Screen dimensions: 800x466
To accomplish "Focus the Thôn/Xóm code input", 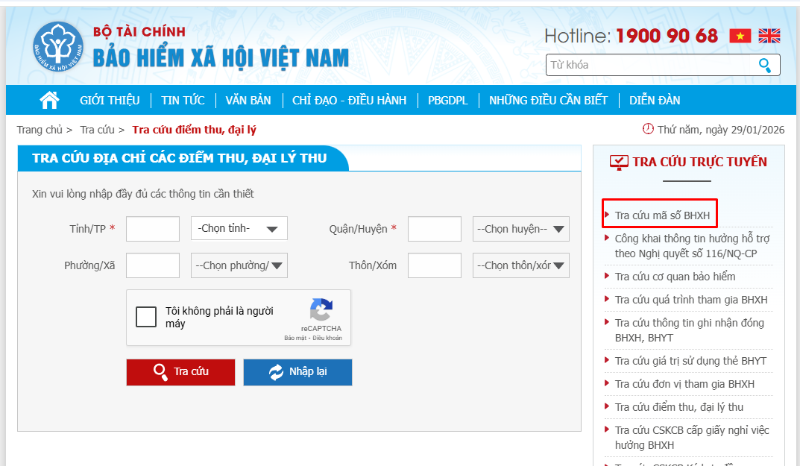I will point(435,265).
